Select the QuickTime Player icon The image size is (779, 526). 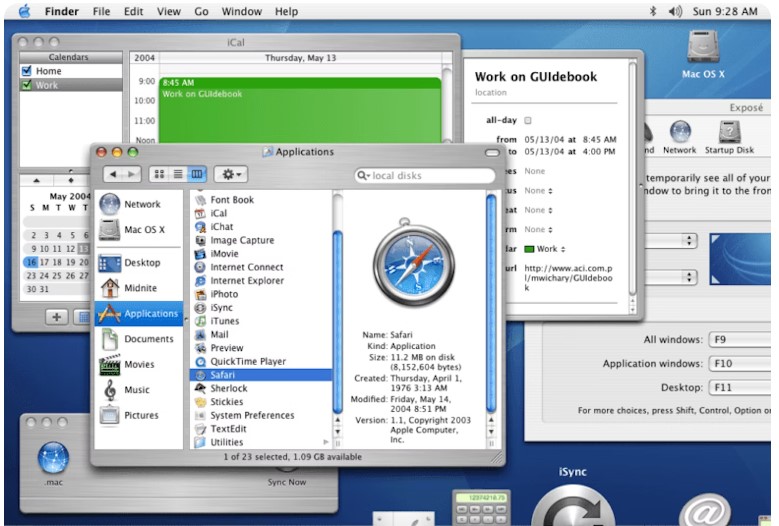[x=200, y=361]
